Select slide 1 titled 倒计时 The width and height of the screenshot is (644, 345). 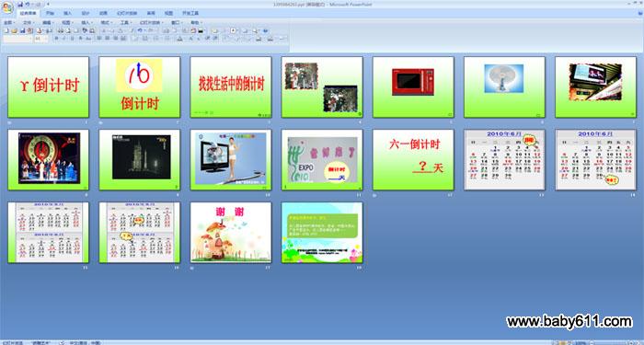48,87
